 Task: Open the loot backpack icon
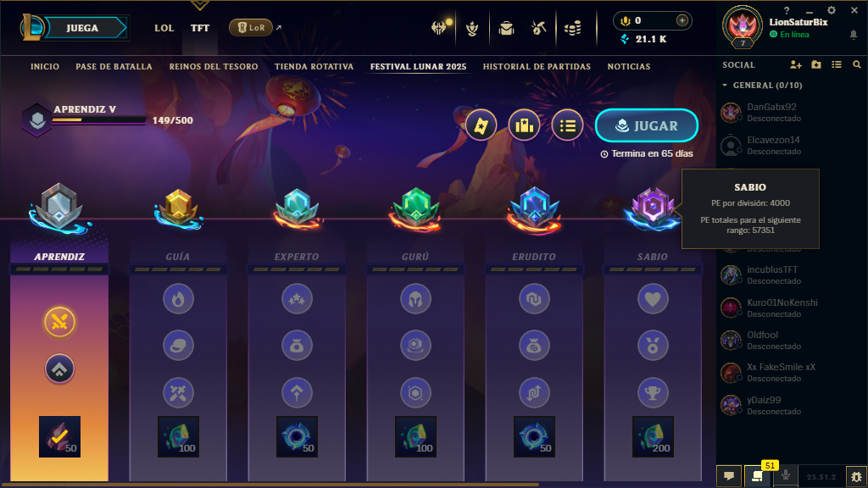pos(506,28)
